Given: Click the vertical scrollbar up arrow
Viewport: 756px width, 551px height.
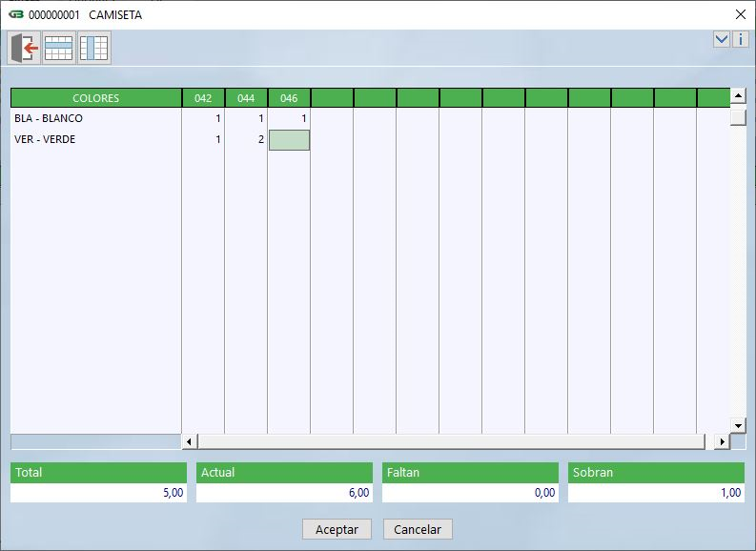Looking at the screenshot, I should click(738, 96).
